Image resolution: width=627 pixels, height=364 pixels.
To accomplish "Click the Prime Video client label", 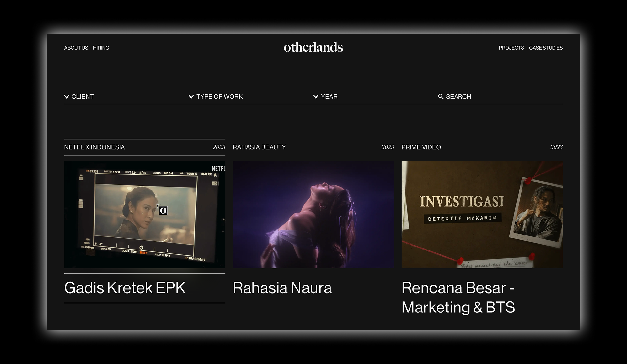I will click(x=421, y=147).
